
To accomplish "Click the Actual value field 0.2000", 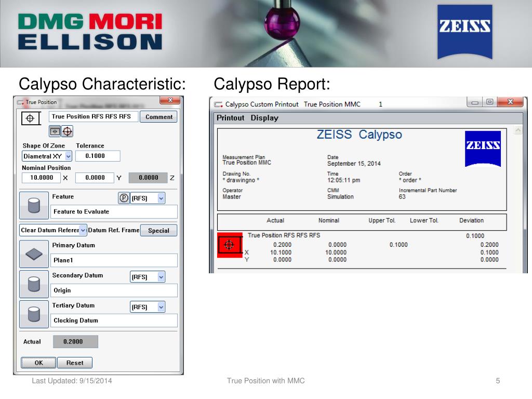I will pos(75,342).
